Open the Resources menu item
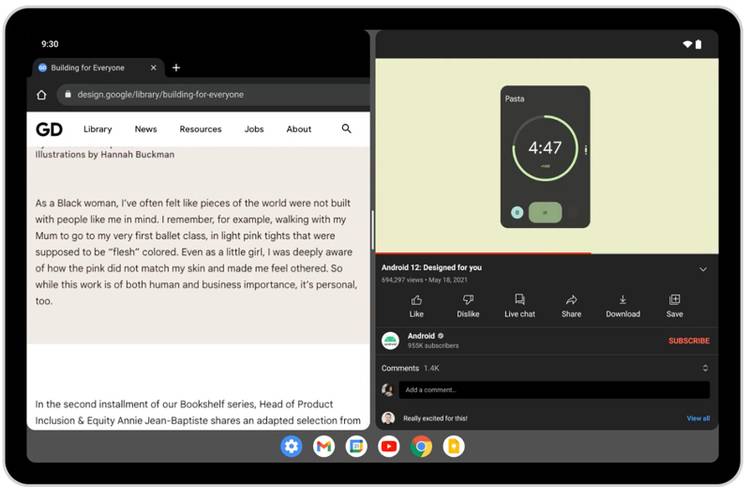Screen dimensions: 750x501 [200, 129]
